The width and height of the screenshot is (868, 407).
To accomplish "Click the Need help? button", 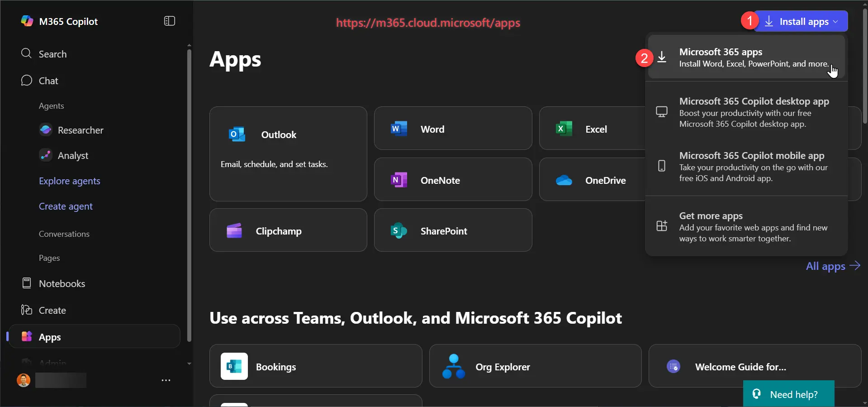I will [788, 394].
